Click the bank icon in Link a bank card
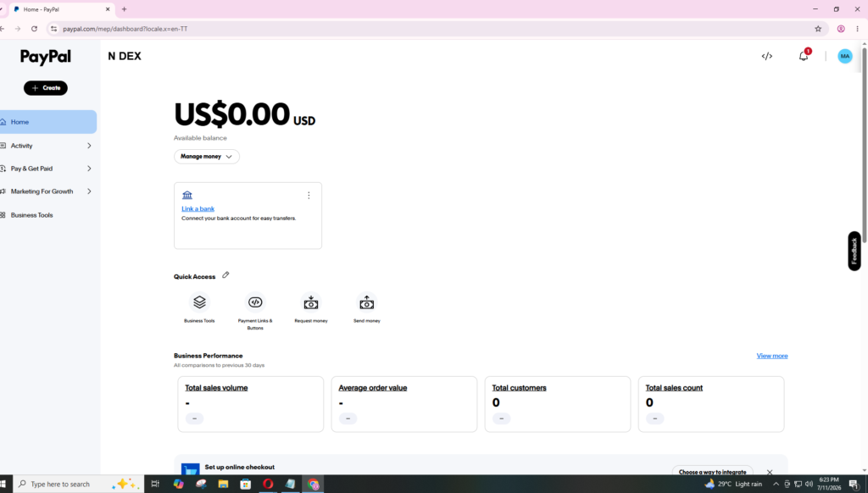 pos(187,195)
